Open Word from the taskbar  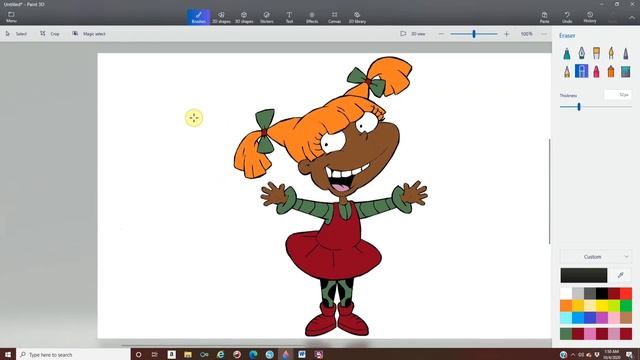pyautogui.click(x=302, y=354)
